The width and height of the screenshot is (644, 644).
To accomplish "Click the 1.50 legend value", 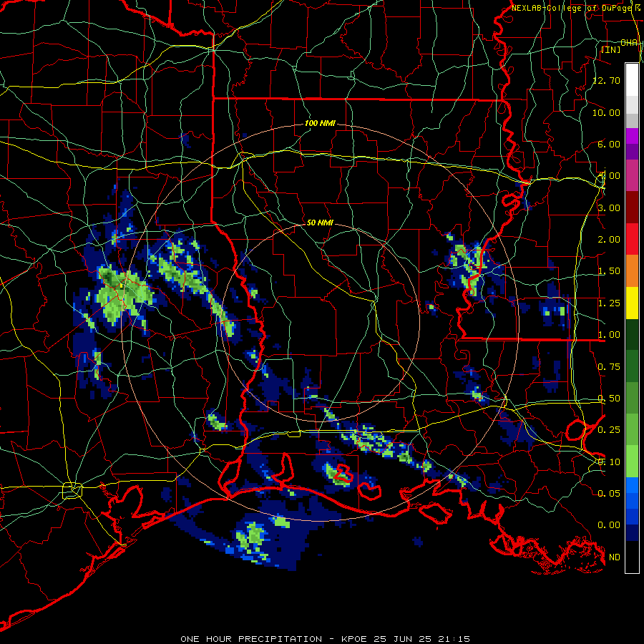I will [609, 271].
